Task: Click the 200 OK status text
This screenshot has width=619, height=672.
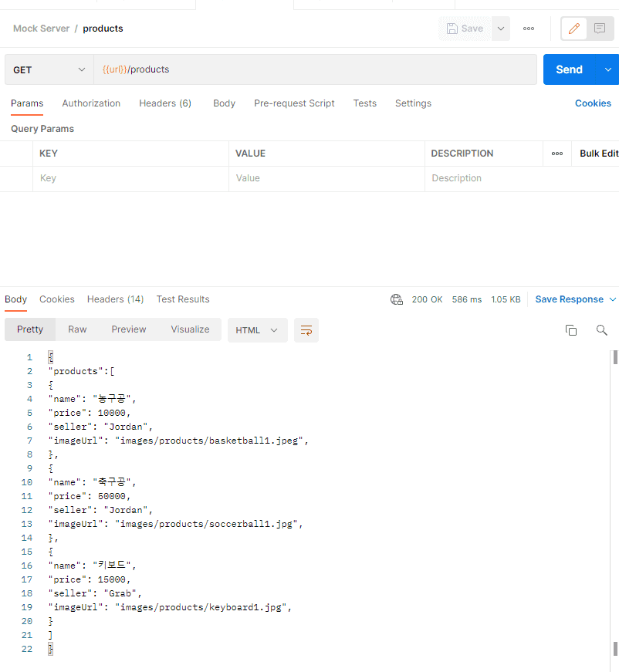Action: pos(427,299)
